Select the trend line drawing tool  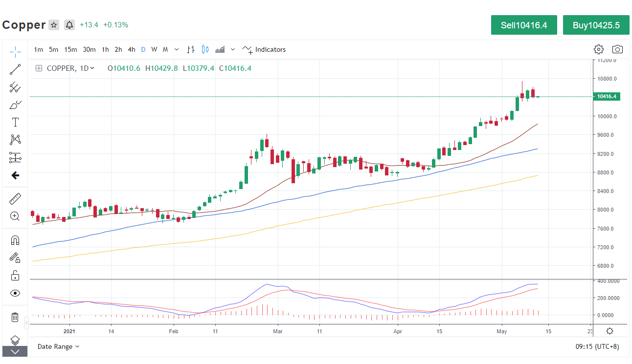(x=15, y=69)
